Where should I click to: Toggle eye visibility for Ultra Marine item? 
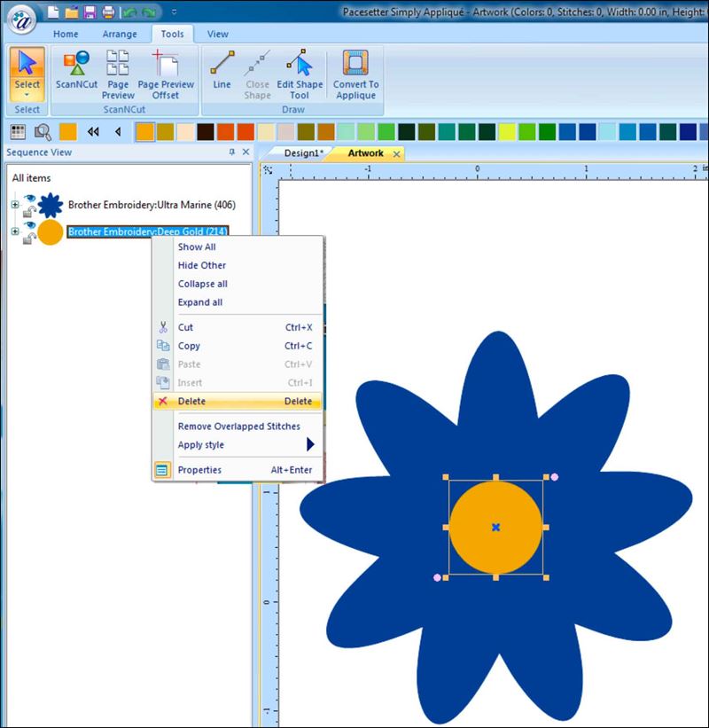click(x=28, y=199)
